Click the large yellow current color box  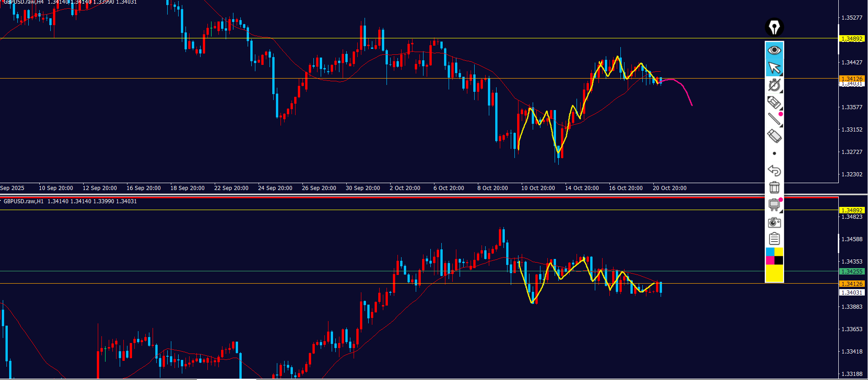coord(774,273)
